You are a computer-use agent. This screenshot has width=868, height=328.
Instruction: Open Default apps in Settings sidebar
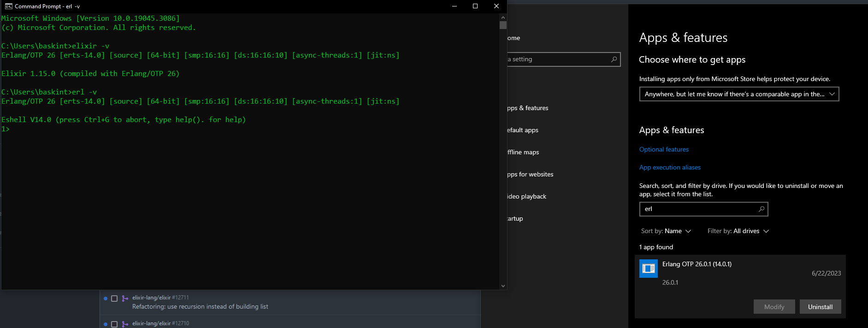click(x=523, y=130)
